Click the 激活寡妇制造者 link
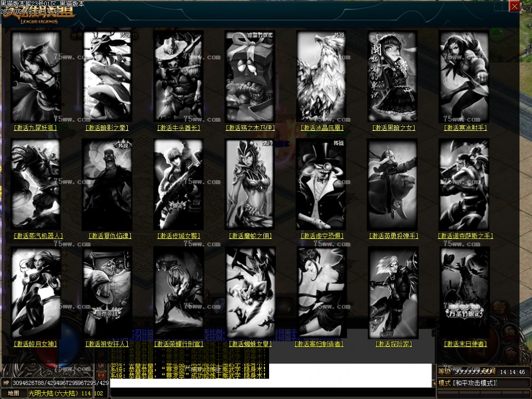This screenshot has width=532, height=399. point(319,344)
